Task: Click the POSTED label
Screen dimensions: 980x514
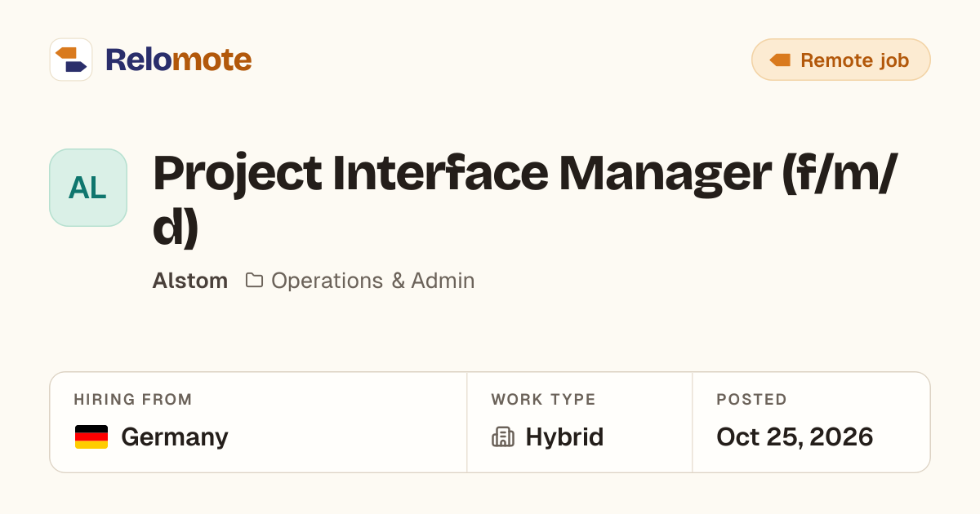Action: click(x=751, y=400)
